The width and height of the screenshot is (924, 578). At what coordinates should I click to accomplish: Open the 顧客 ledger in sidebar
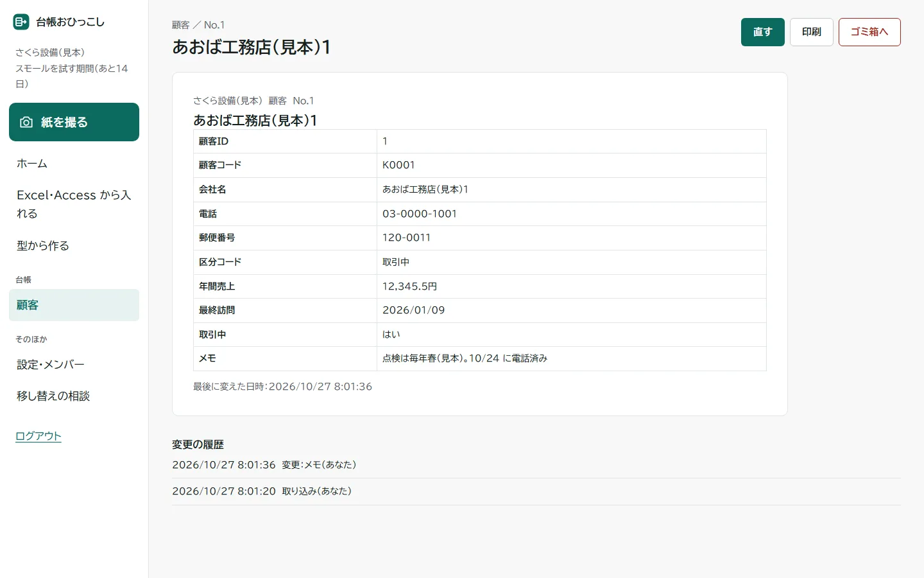pos(74,305)
